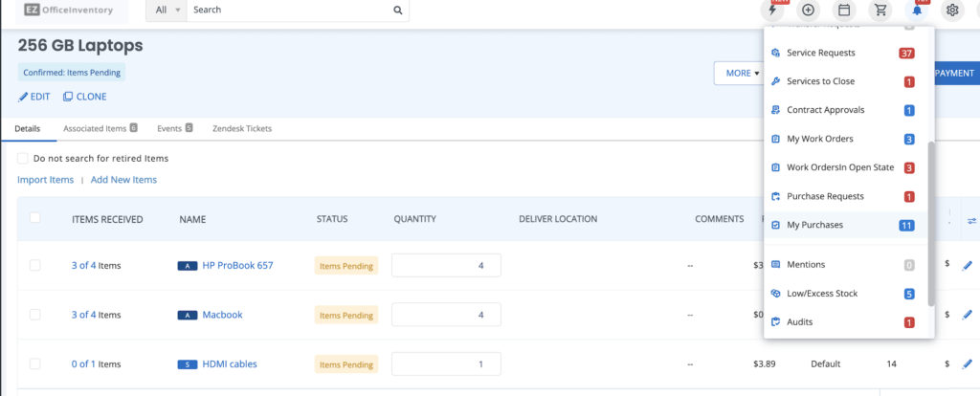
Task: Switch to the Details tab
Action: click(28, 129)
